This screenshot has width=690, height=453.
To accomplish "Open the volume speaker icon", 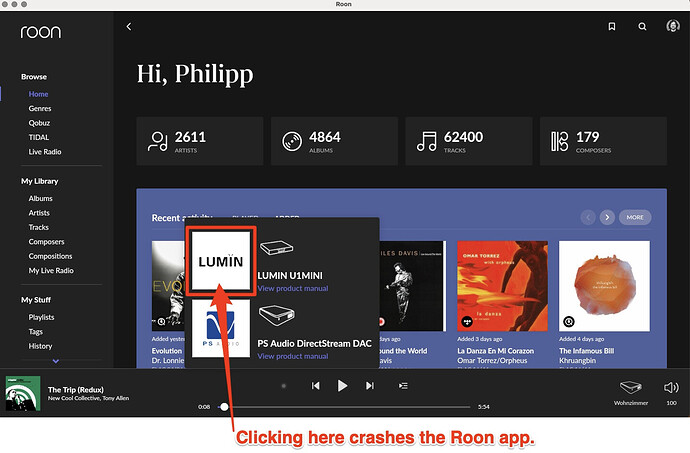I will [671, 387].
